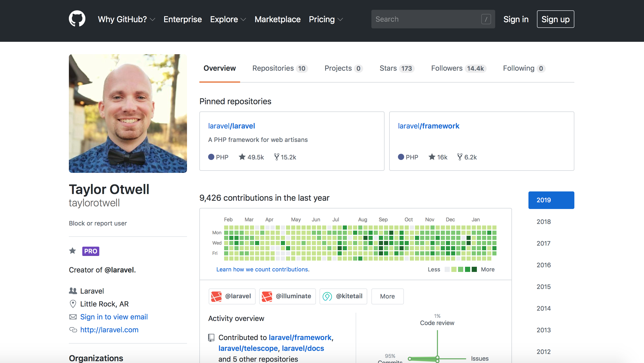Filter activity by @kitetail organization
Viewport: 644px width, 363px height.
click(x=343, y=296)
